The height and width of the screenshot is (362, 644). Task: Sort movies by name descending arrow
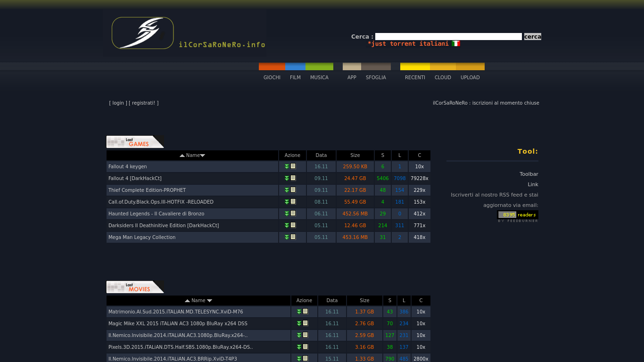210,301
